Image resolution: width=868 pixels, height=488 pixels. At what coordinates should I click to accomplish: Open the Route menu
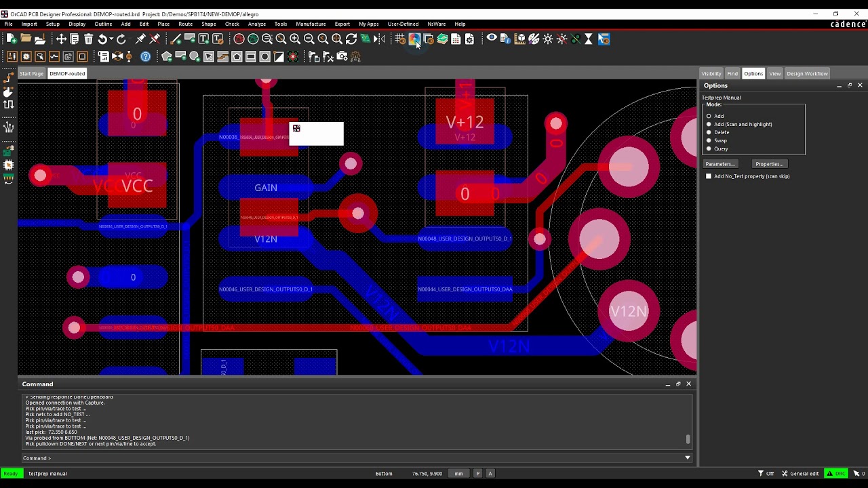185,24
